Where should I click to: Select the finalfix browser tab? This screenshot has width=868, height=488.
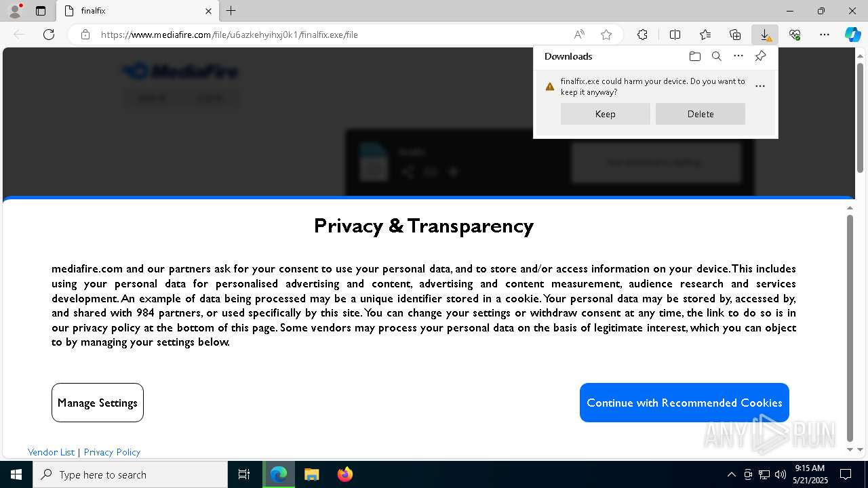pos(138,11)
